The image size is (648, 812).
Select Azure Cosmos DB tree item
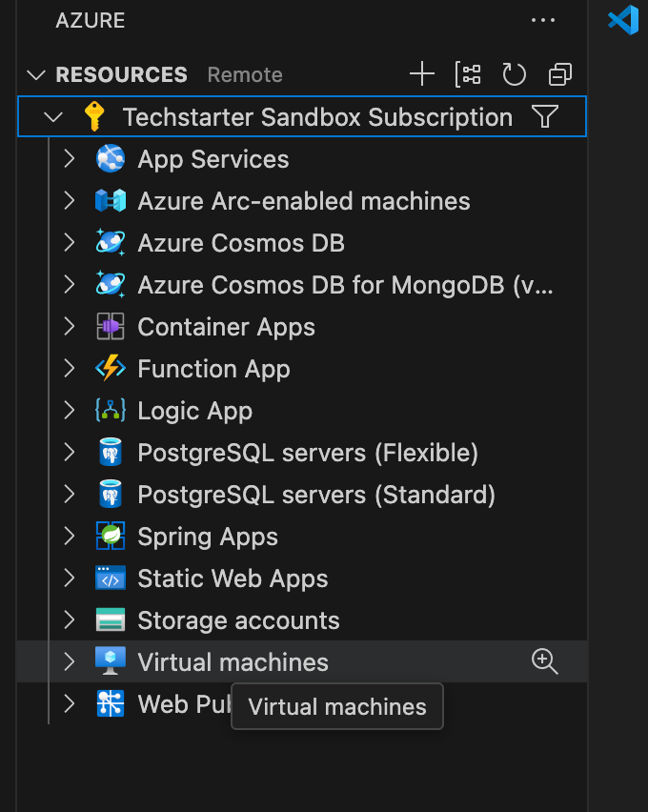tap(240, 243)
